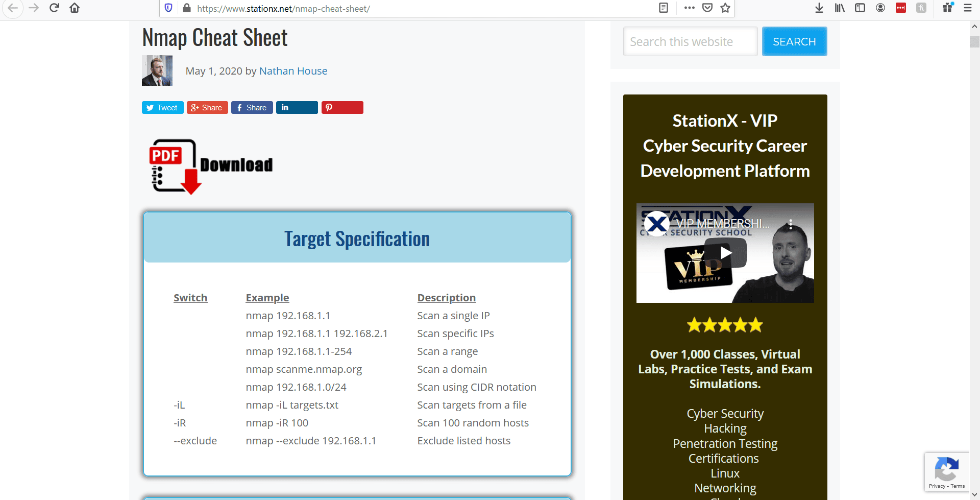Click the vertical scrollbar thumb
Image resolution: width=980 pixels, height=500 pixels.
[975, 41]
